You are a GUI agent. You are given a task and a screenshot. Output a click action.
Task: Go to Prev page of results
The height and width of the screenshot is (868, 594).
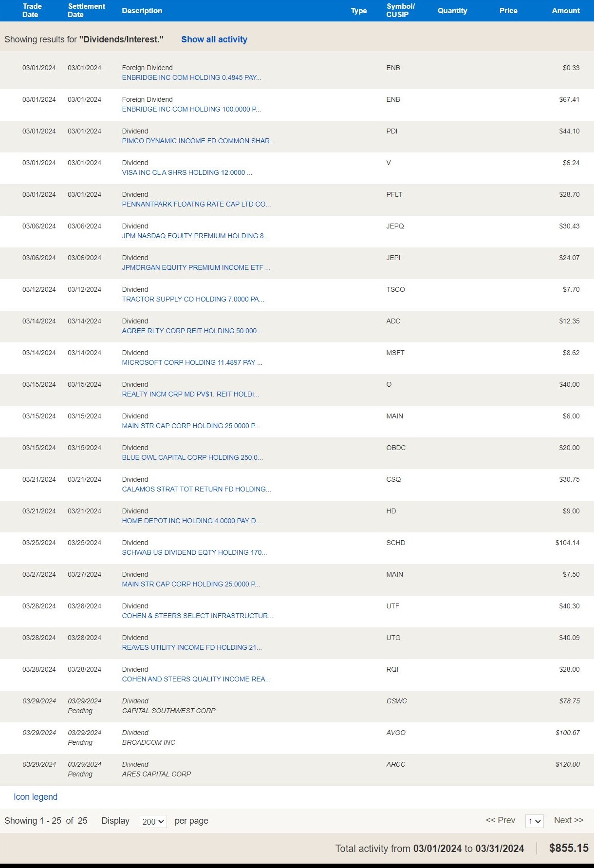(500, 820)
